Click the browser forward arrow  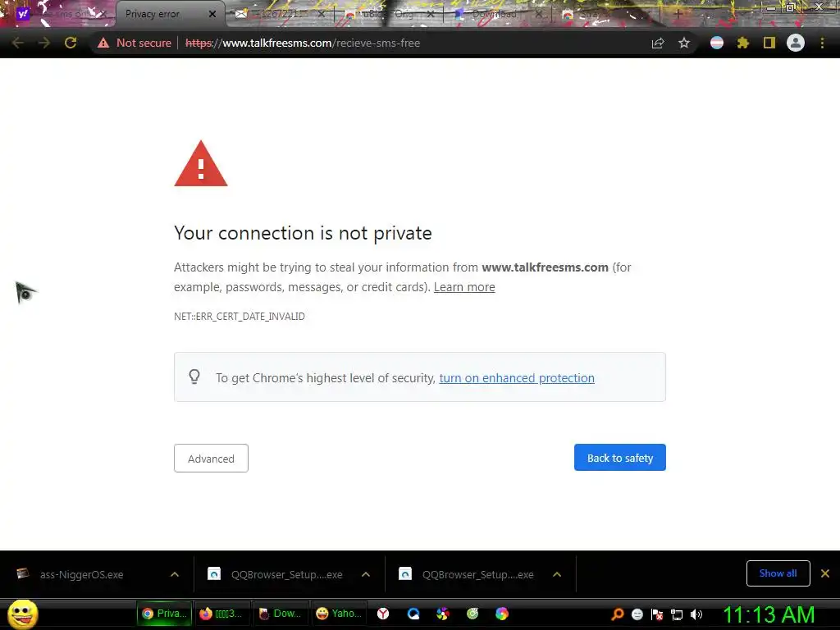(44, 43)
